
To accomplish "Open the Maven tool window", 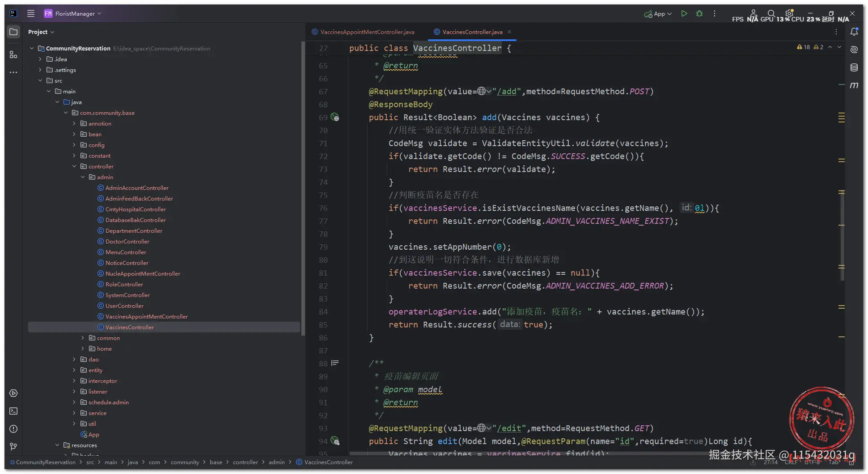I will 854,85.
